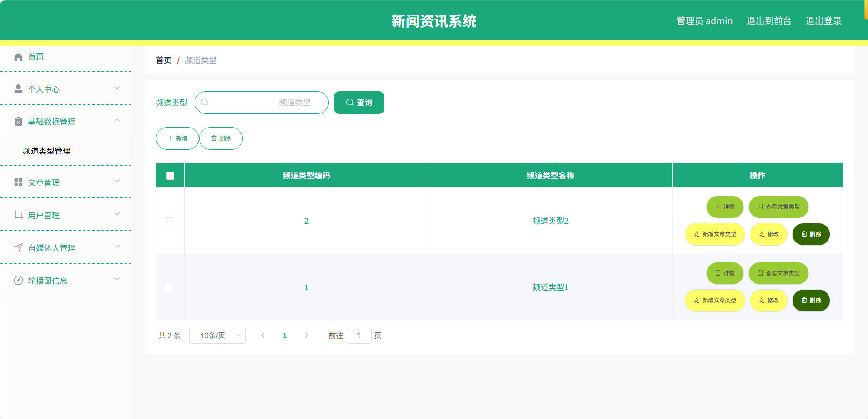Expand the 个人中心 chevron
This screenshot has height=419, width=868.
(117, 88)
